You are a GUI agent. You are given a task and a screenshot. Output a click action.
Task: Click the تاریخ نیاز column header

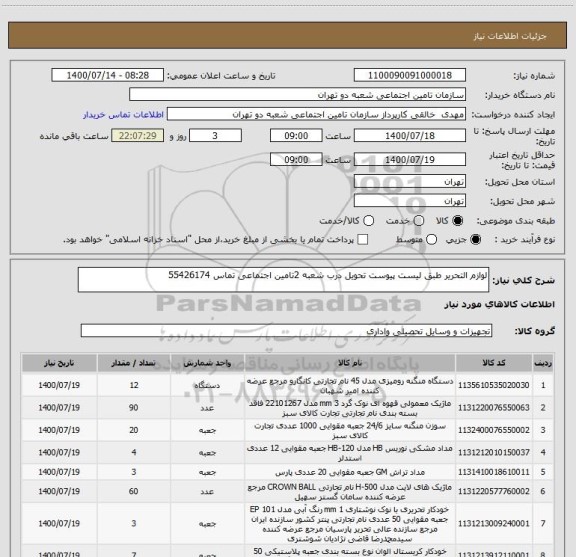click(x=59, y=363)
